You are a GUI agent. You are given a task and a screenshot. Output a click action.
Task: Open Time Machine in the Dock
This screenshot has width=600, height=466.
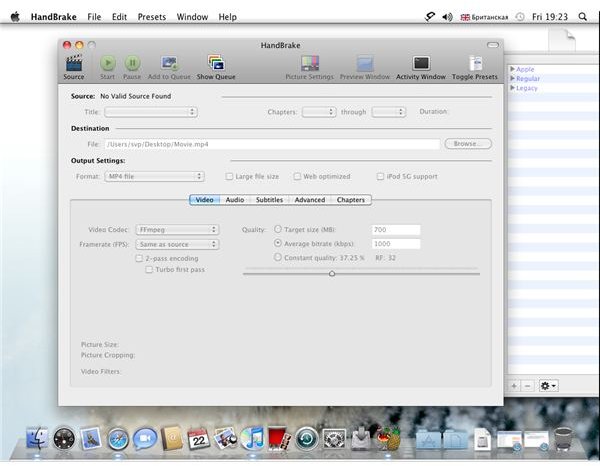point(307,438)
